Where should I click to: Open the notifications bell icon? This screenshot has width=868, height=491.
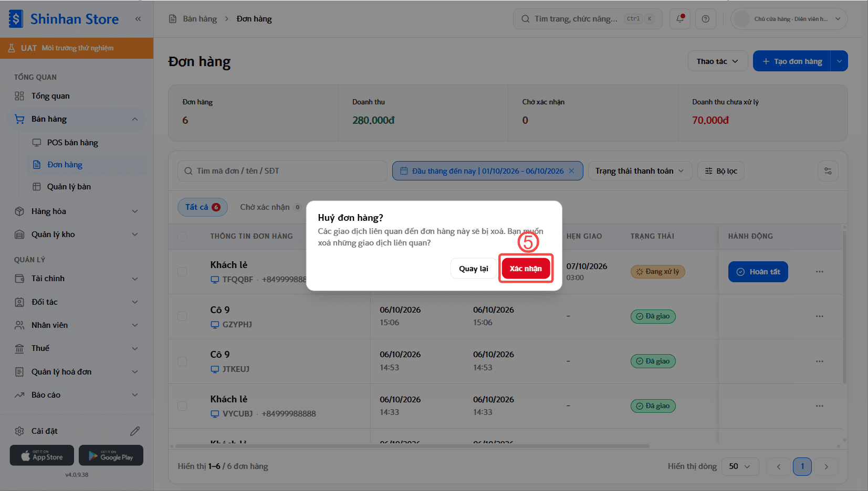point(680,19)
